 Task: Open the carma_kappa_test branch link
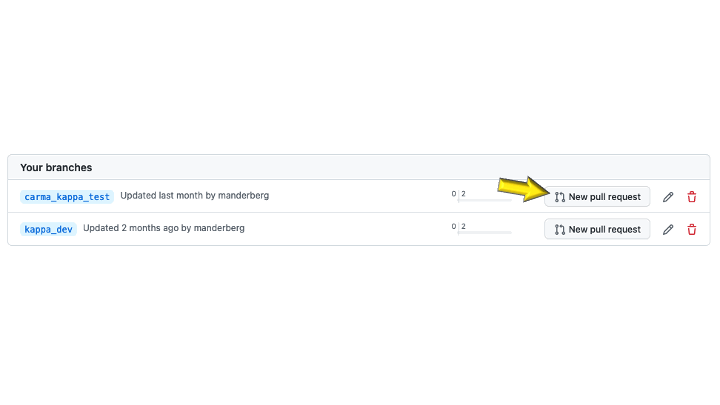click(68, 197)
